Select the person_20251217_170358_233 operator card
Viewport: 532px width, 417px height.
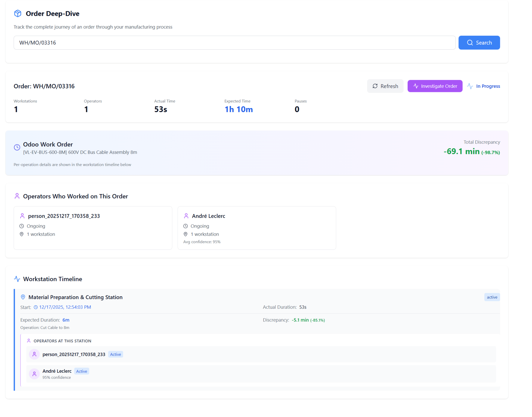(x=93, y=228)
